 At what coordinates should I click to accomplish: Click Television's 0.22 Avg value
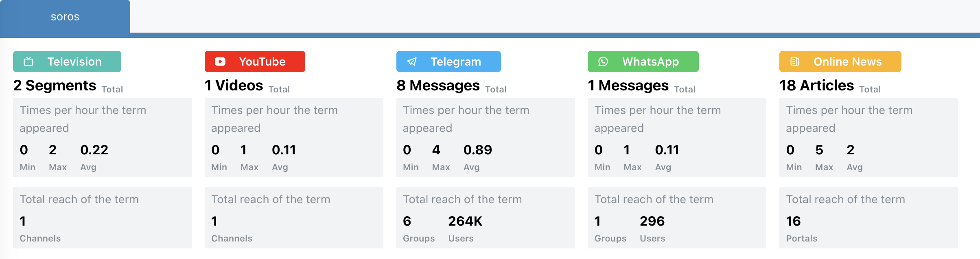click(x=94, y=150)
